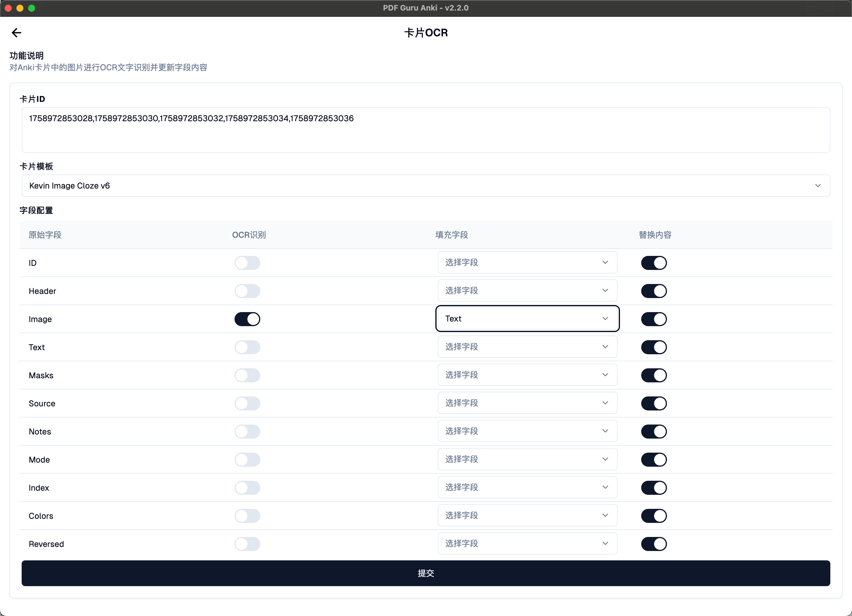
Task: Enable OCR recognition for the Colors field
Action: [247, 516]
